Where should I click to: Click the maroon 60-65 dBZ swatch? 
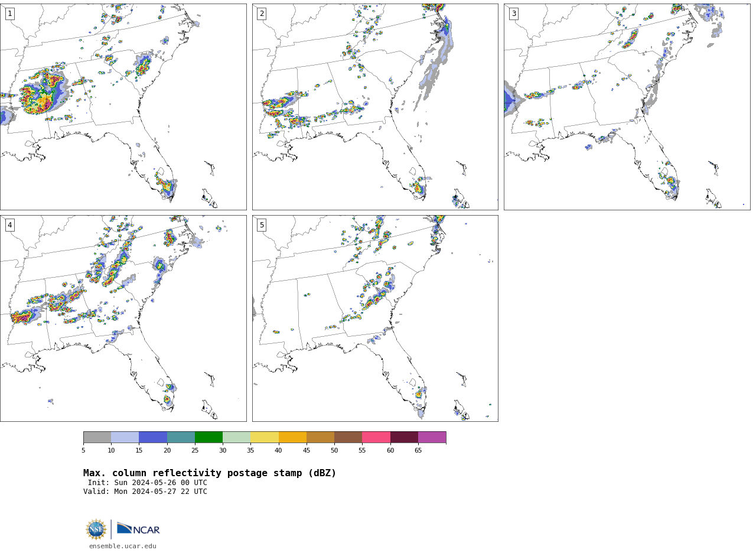[404, 437]
